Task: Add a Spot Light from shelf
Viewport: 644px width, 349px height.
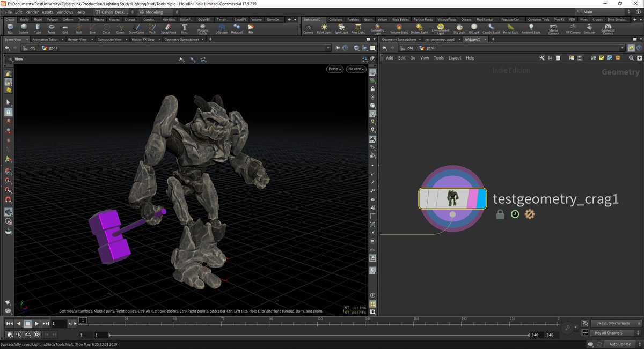Action: (x=341, y=28)
